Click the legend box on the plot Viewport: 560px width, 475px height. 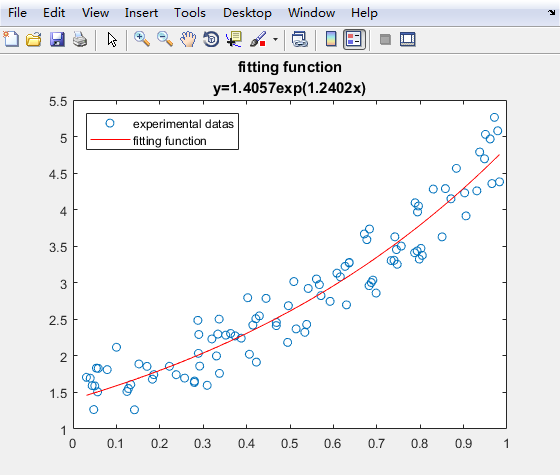click(162, 131)
